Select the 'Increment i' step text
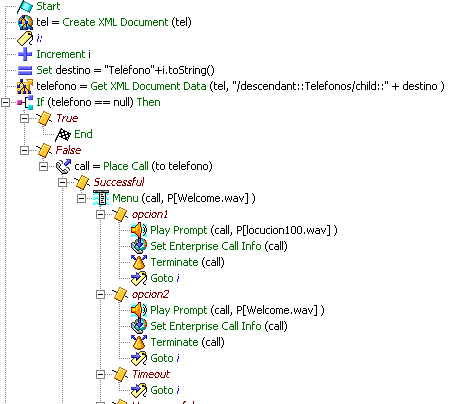This screenshot has width=450, height=404. (63, 54)
